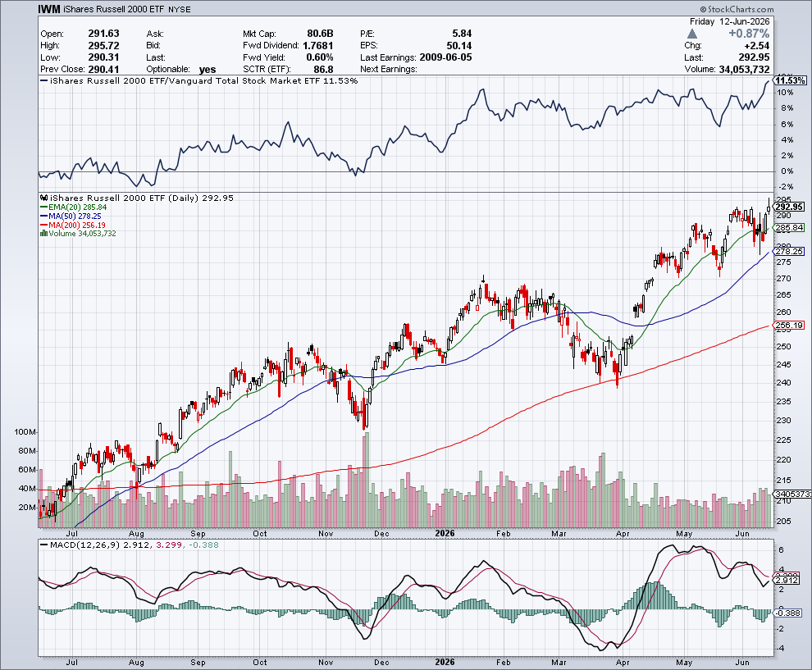The image size is (812, 670).
Task: Click the Fwd Yield value '0.60%'
Action: pos(320,57)
